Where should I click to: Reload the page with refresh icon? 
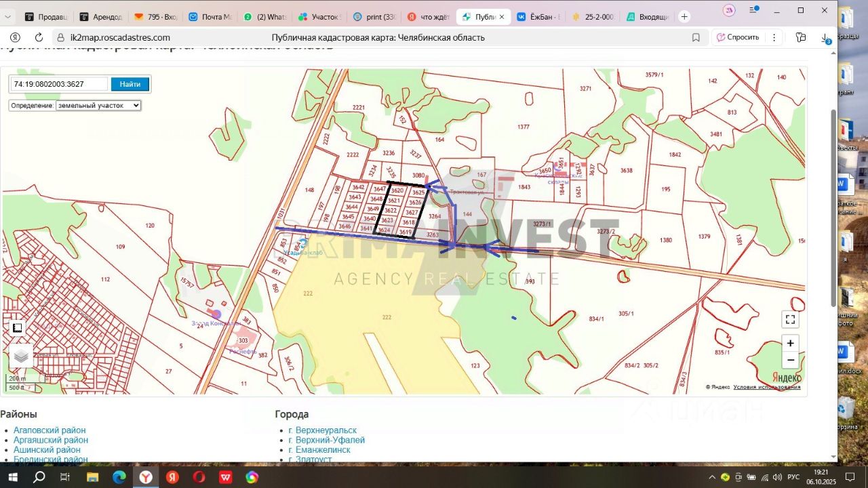click(x=39, y=38)
